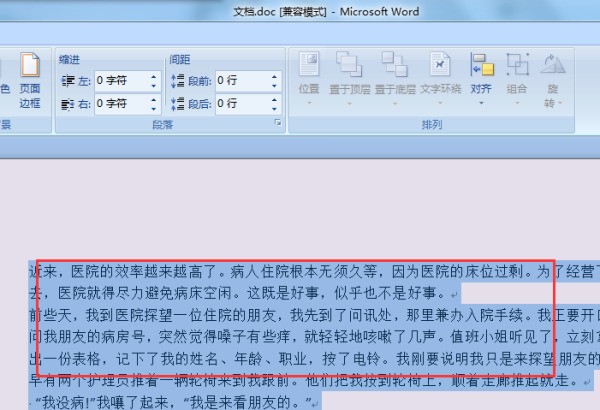Click the line starting with 问我朋友的病房号
Viewport: 600px width, 410px height.
(314, 337)
